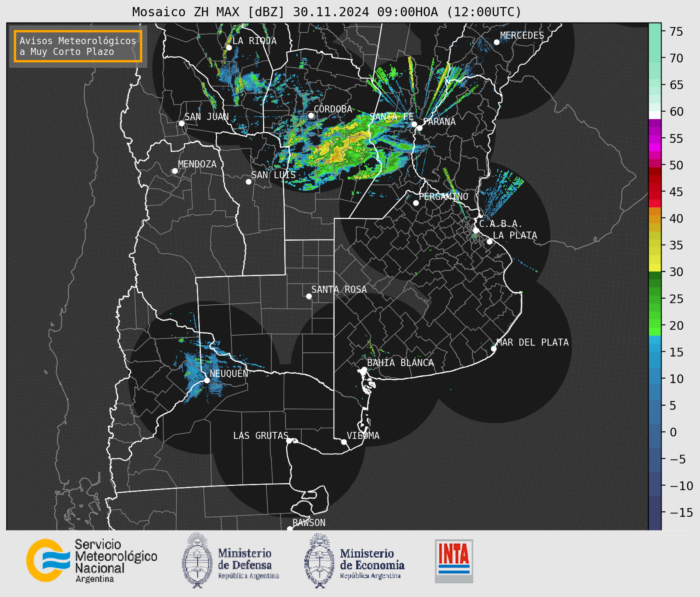Click the white dot marking Mendoza
The width and height of the screenshot is (700, 597).
[x=175, y=171]
